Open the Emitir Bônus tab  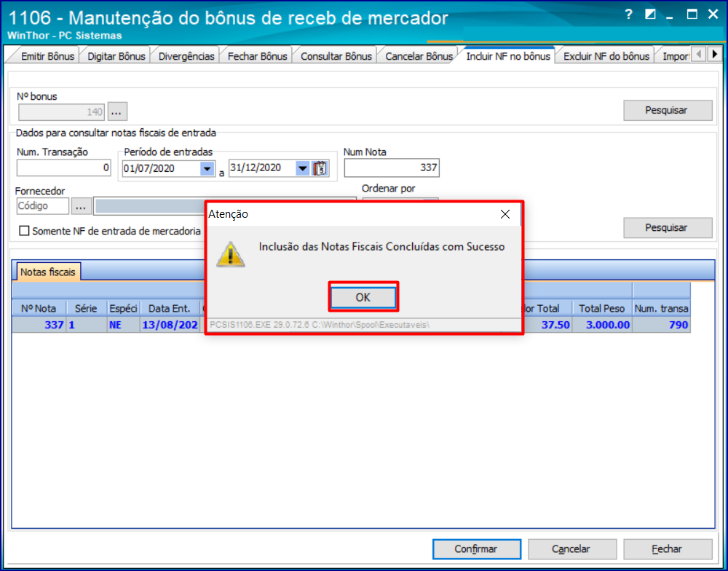coord(47,56)
